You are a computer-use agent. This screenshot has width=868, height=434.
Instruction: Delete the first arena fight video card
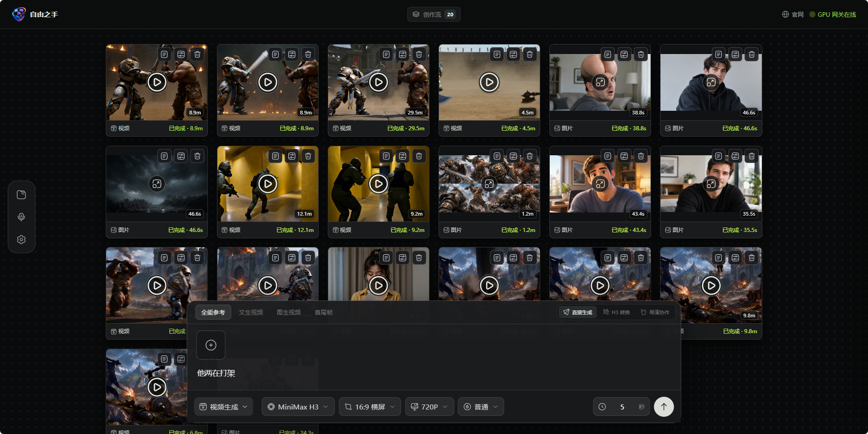point(197,54)
